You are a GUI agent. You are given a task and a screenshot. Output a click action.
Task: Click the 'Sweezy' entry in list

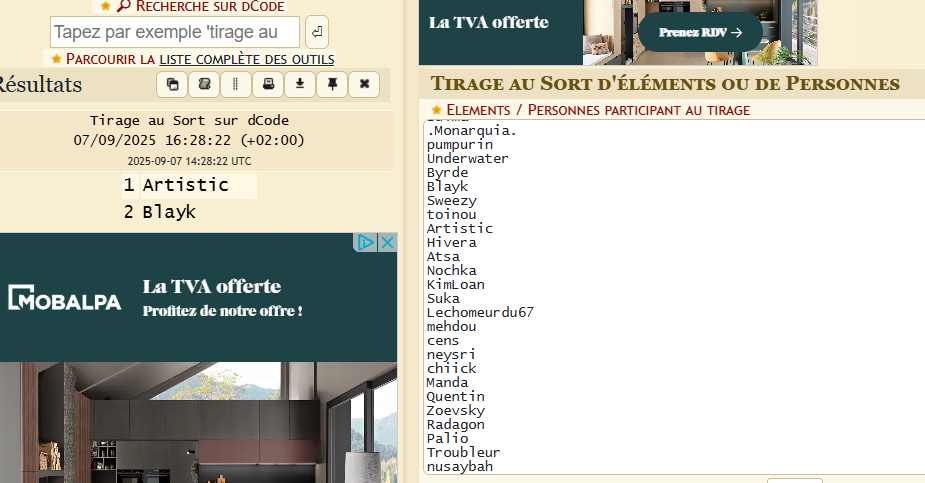pos(451,201)
